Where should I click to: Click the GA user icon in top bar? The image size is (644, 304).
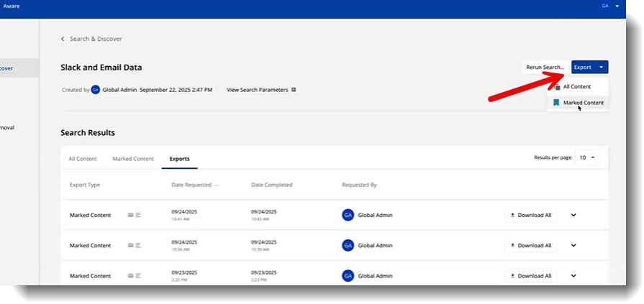click(x=604, y=6)
